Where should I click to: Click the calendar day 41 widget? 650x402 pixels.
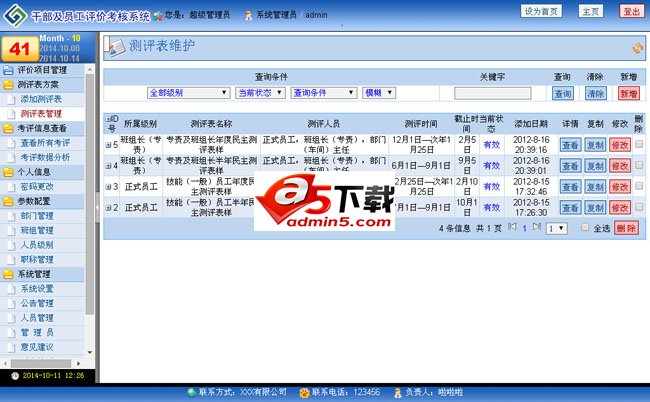pos(20,49)
